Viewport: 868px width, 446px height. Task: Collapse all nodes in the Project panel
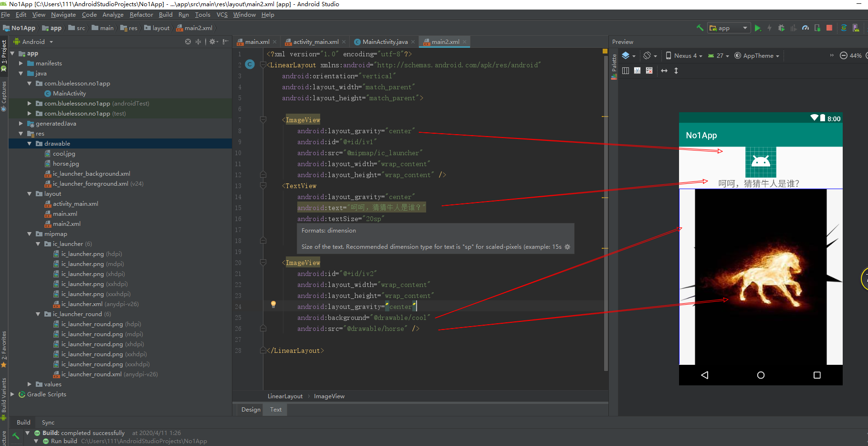199,42
